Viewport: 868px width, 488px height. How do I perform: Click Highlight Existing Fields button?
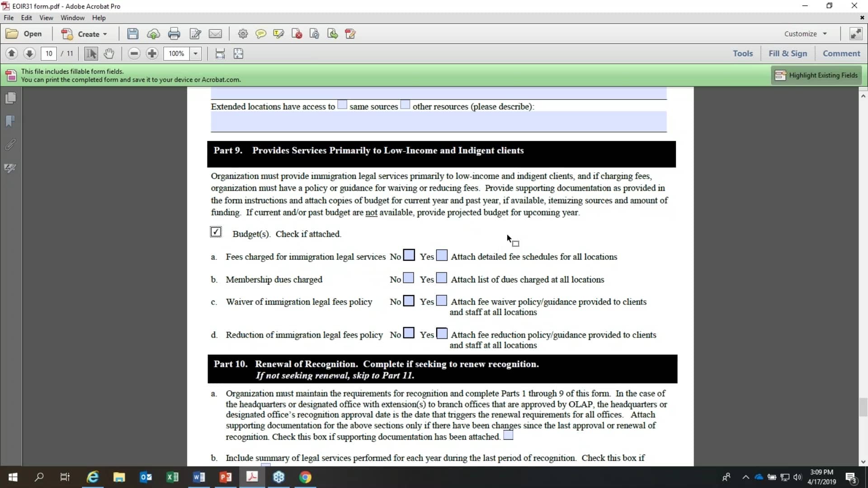(x=816, y=75)
